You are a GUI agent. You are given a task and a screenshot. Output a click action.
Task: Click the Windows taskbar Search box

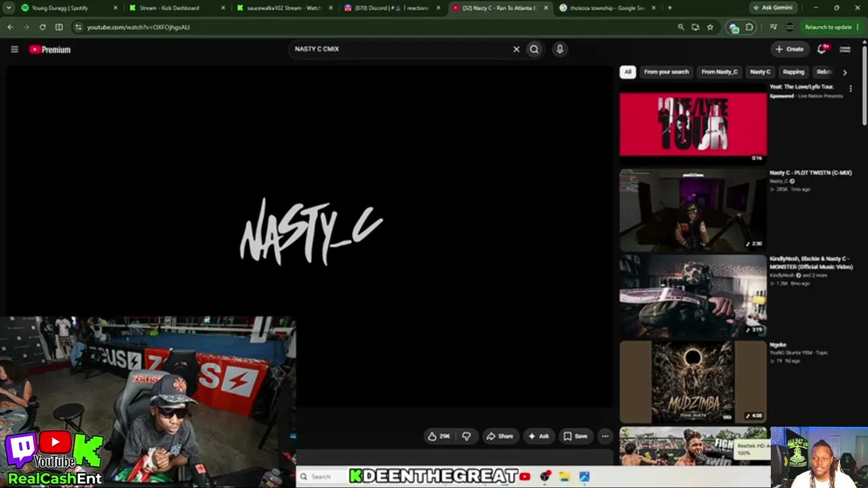click(321, 476)
